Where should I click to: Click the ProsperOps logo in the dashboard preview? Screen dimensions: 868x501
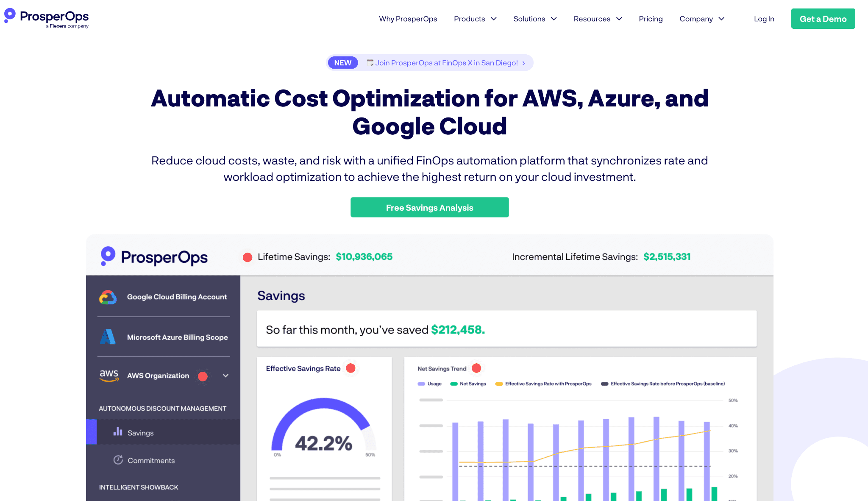pos(154,257)
